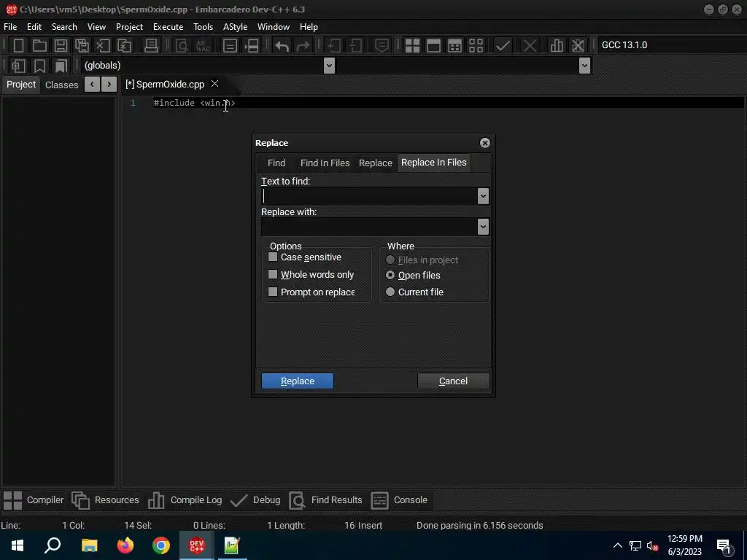Switch to Find In Files tab
747x560 pixels.
point(325,163)
